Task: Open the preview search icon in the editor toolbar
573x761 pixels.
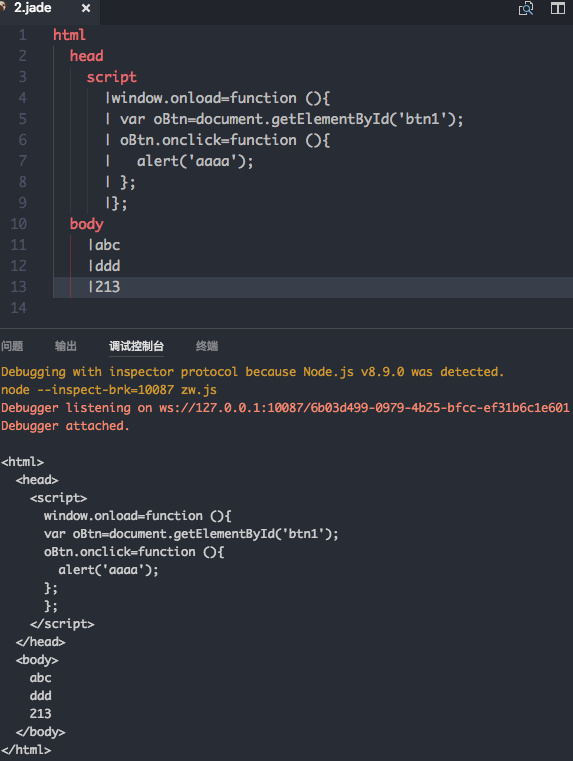Action: [x=526, y=8]
